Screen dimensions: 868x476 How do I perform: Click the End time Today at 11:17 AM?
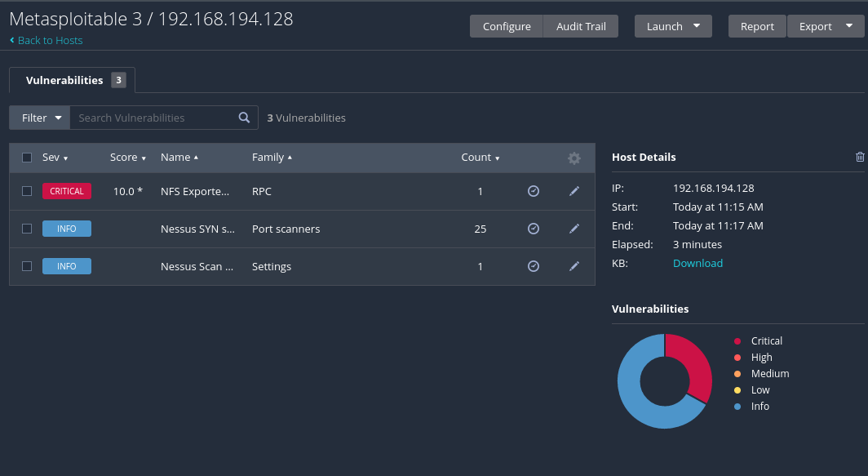(x=718, y=225)
